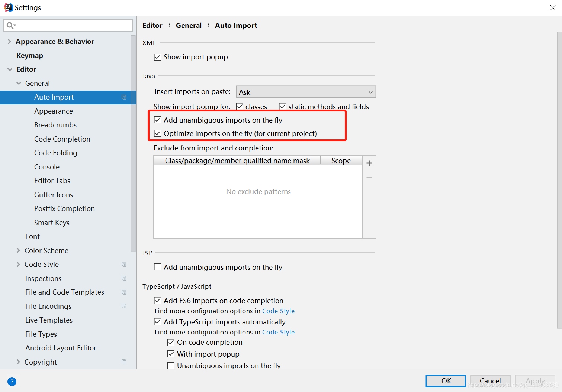562x392 pixels.
Task: Open Inspections settings
Action: pos(43,278)
